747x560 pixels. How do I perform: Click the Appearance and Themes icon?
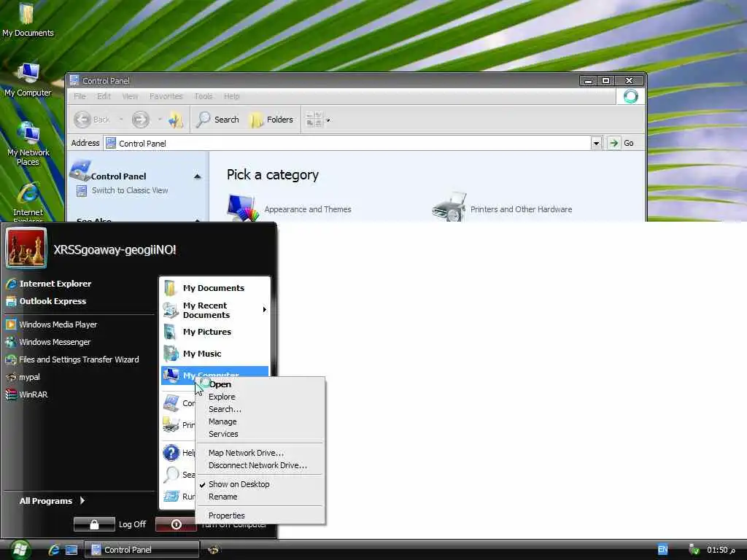243,208
